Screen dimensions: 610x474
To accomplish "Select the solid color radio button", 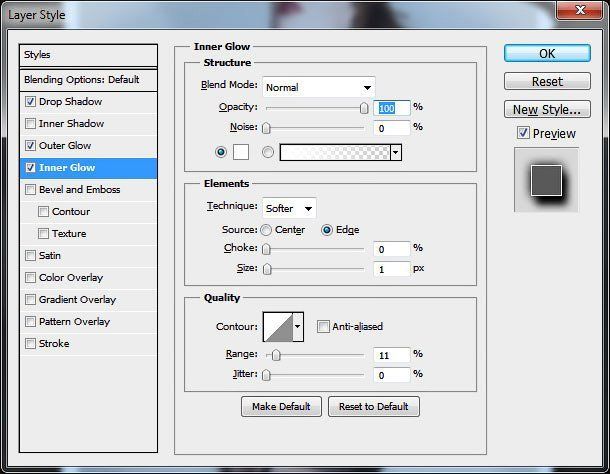I will (x=221, y=152).
